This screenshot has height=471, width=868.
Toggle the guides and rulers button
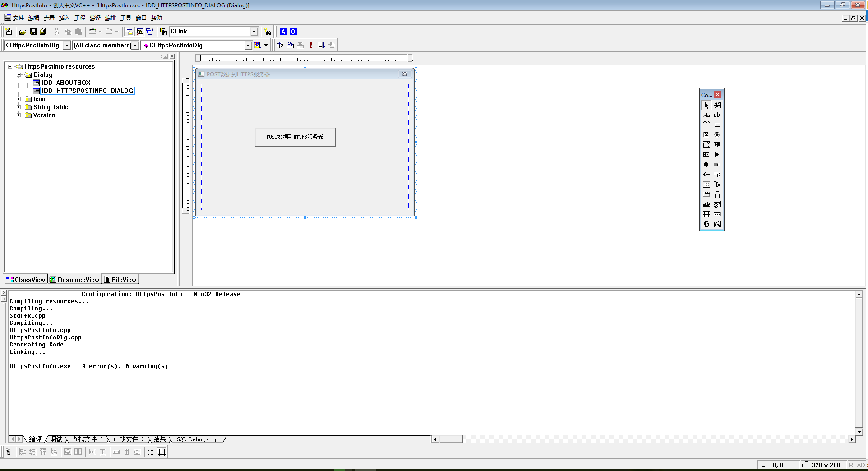[x=162, y=452]
